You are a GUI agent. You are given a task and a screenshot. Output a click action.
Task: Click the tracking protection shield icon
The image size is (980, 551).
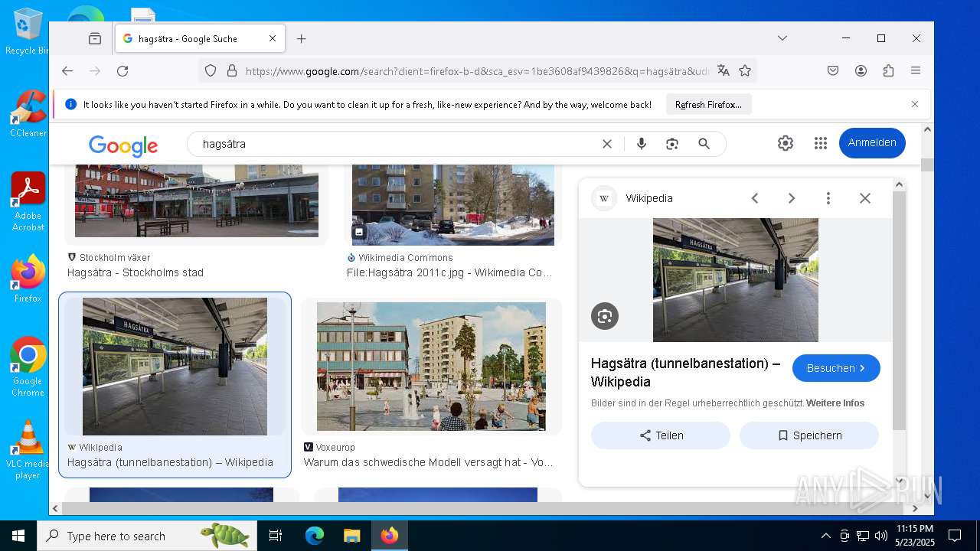click(x=211, y=70)
